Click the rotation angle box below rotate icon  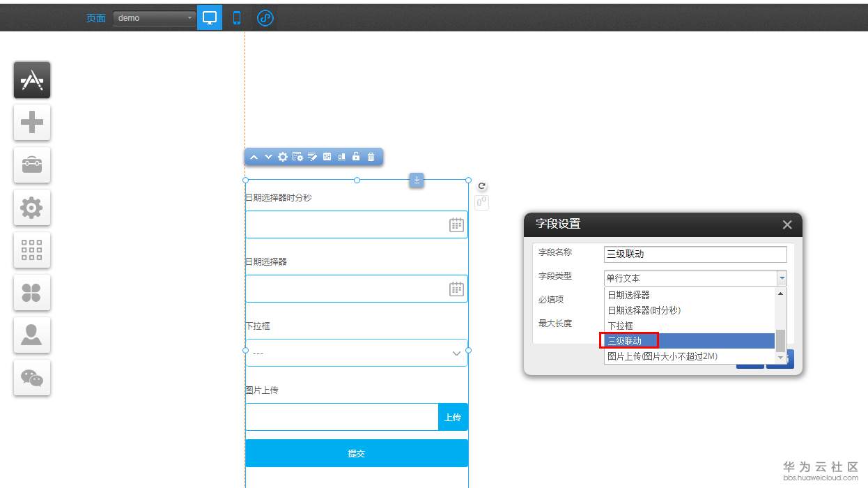pyautogui.click(x=481, y=203)
